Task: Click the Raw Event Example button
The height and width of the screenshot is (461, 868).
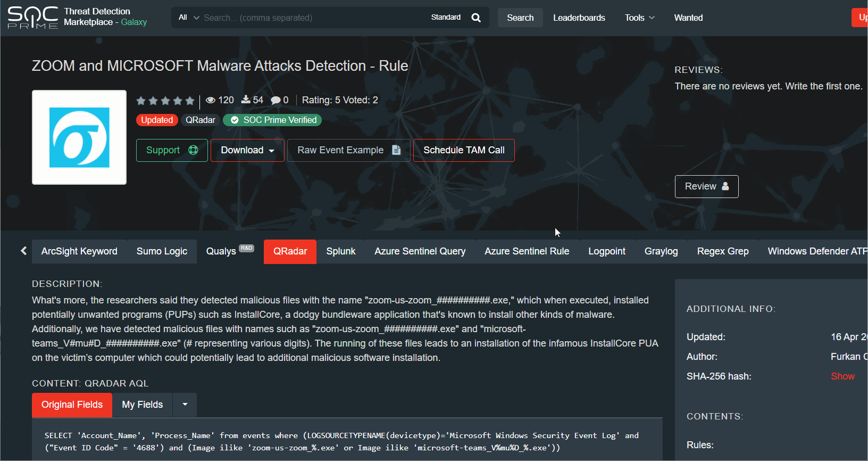Action: [x=348, y=150]
